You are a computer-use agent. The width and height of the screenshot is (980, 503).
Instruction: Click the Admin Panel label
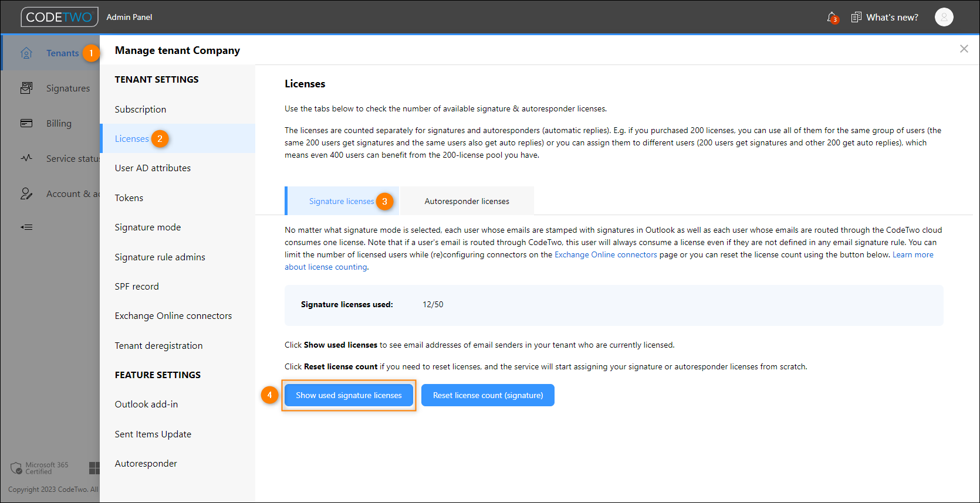pos(129,17)
